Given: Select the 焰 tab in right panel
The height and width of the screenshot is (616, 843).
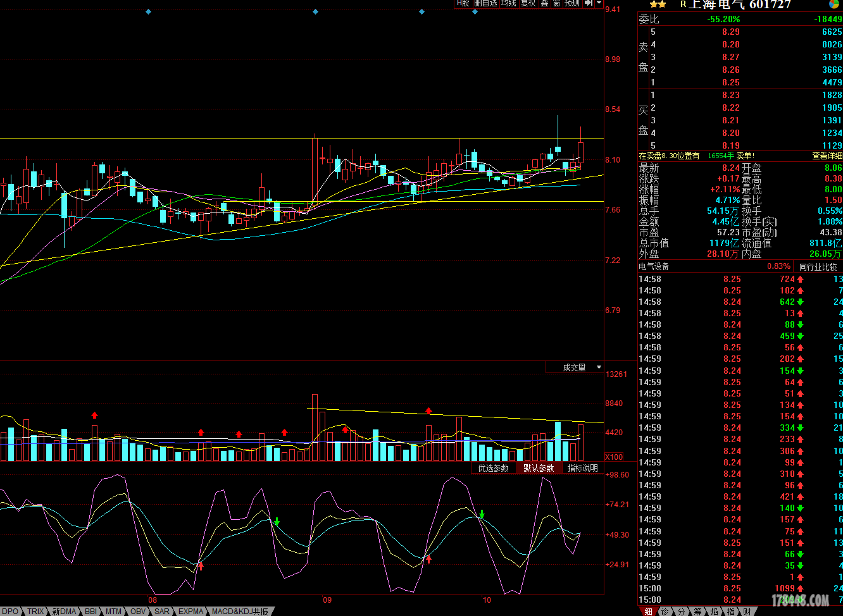Looking at the screenshot, I should [x=715, y=612].
